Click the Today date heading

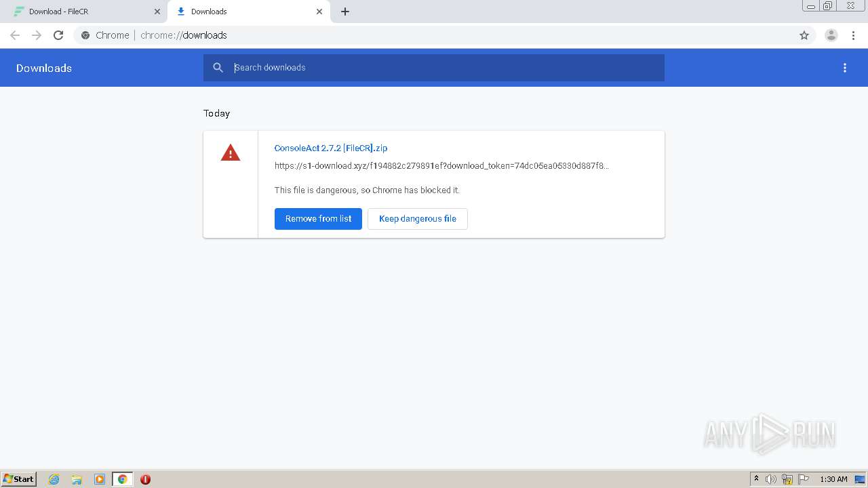(217, 113)
